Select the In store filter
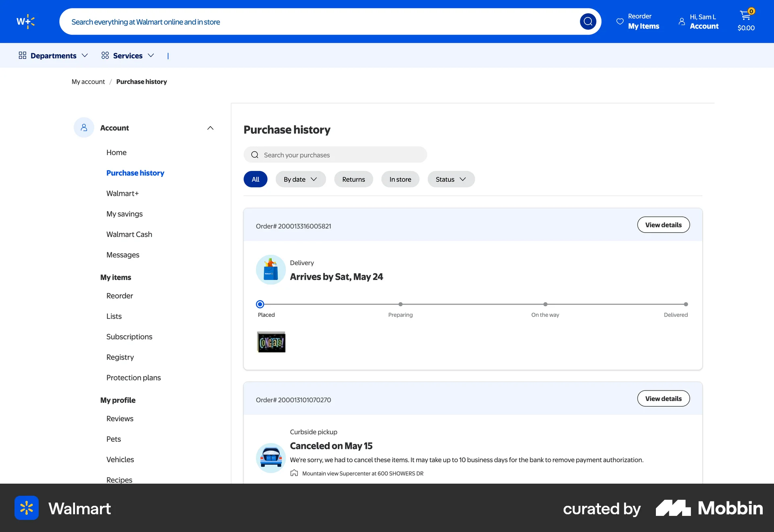The image size is (774, 532). coord(400,179)
